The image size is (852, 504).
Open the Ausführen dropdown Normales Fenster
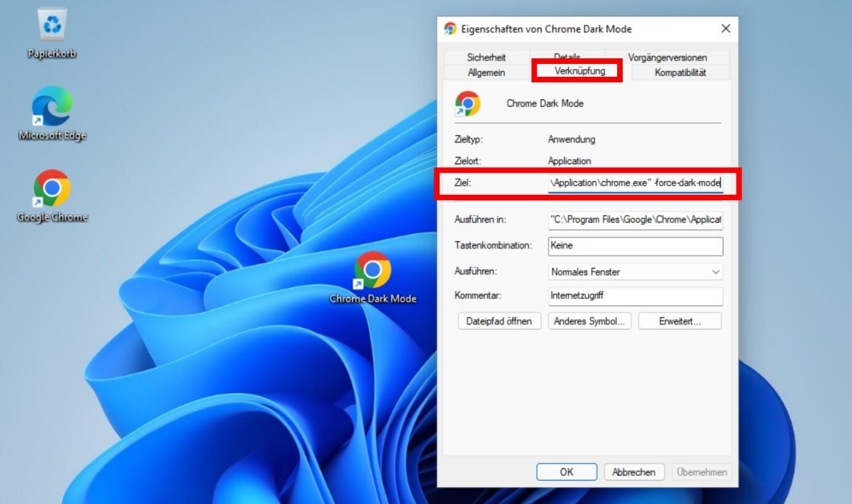pyautogui.click(x=636, y=272)
